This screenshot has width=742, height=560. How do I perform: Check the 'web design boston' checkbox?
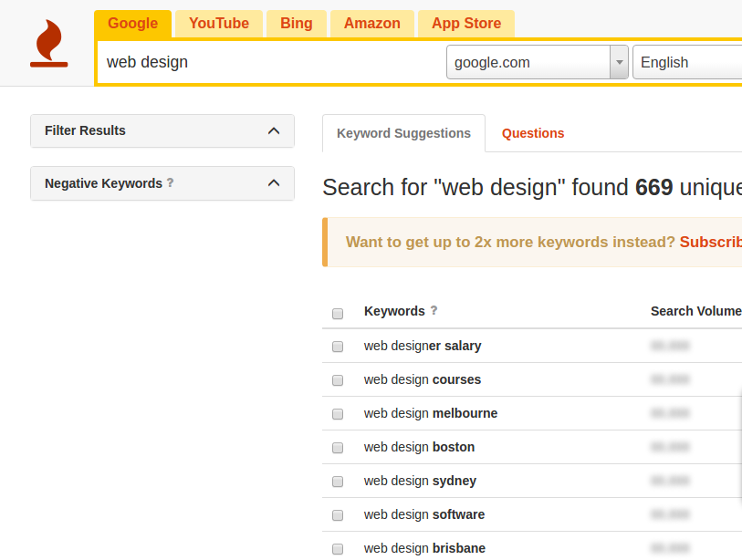(338, 448)
